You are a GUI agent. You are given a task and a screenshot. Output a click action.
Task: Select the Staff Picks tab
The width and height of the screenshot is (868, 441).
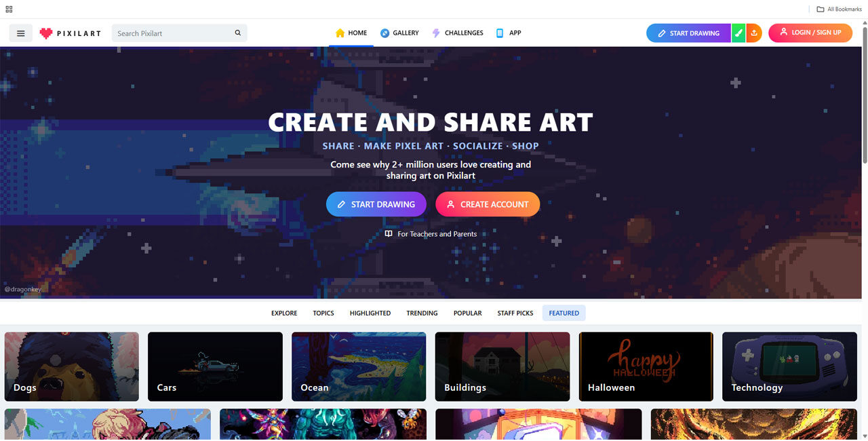click(515, 313)
